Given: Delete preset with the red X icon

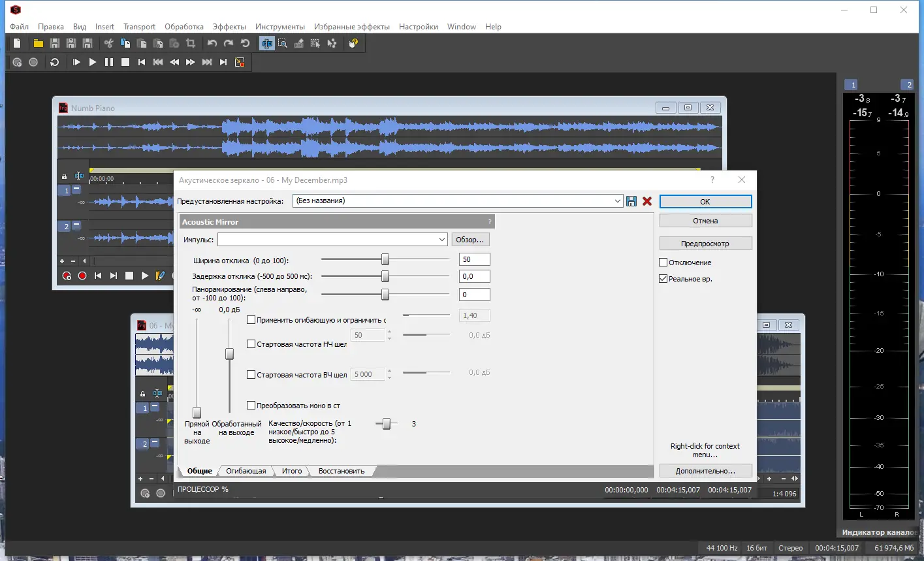Looking at the screenshot, I should click(x=647, y=201).
